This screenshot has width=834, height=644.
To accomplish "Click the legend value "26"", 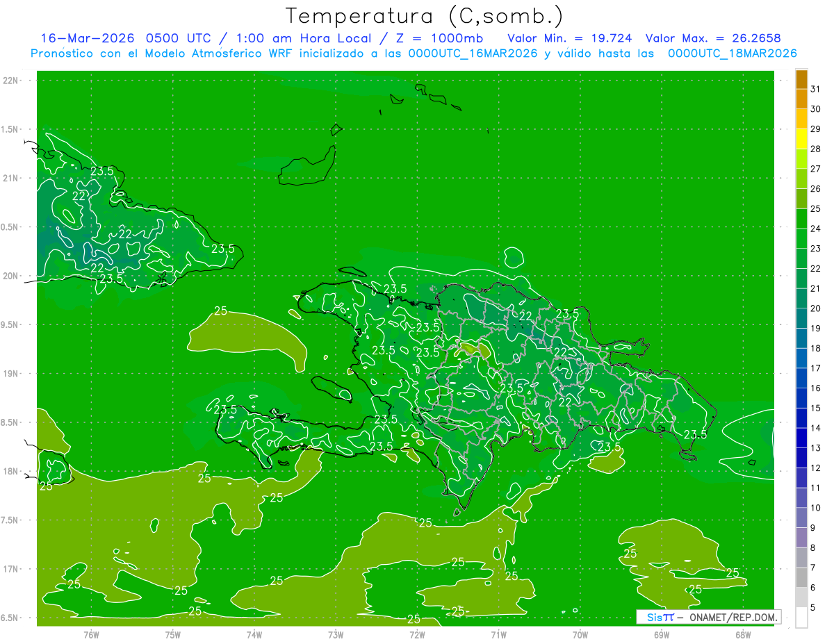I will [x=816, y=188].
